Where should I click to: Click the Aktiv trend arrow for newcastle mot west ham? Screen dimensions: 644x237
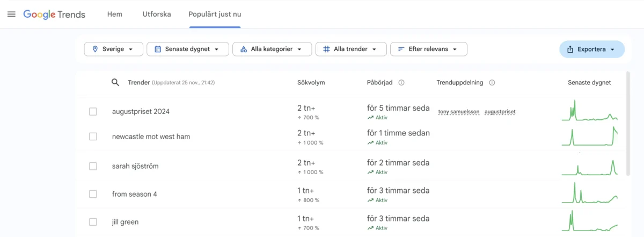[x=370, y=143]
